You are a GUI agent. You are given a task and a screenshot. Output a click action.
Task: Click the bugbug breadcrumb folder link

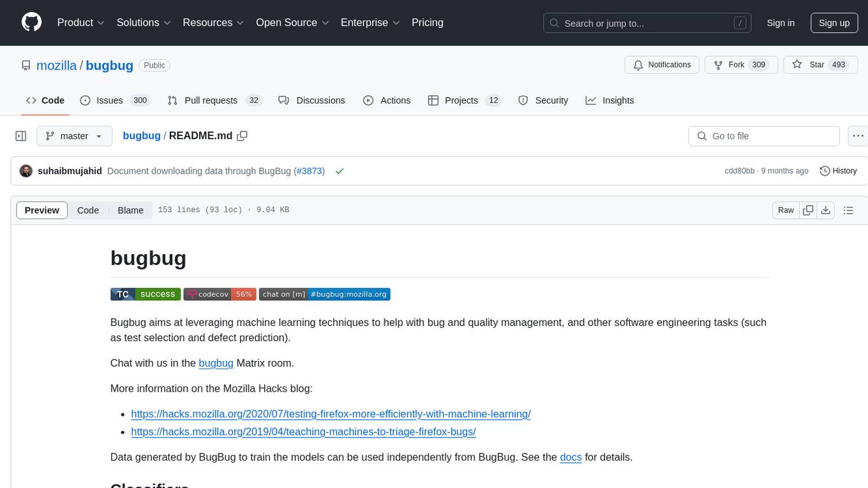(x=142, y=135)
